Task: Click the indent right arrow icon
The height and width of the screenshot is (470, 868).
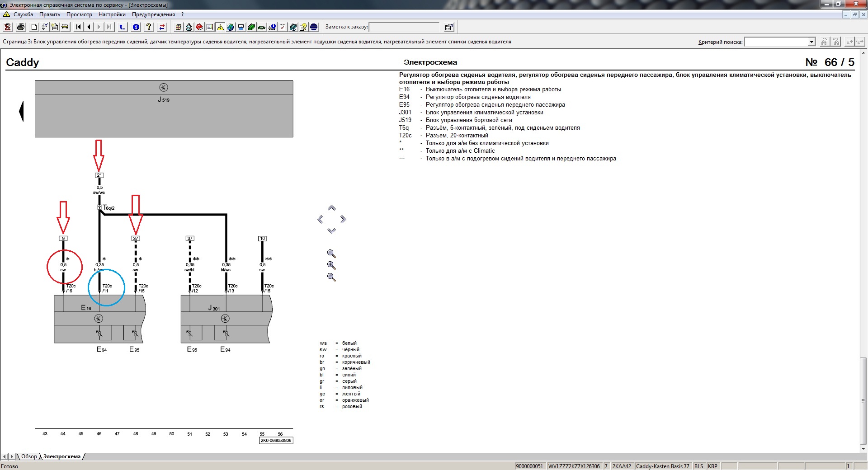Action: pos(860,42)
